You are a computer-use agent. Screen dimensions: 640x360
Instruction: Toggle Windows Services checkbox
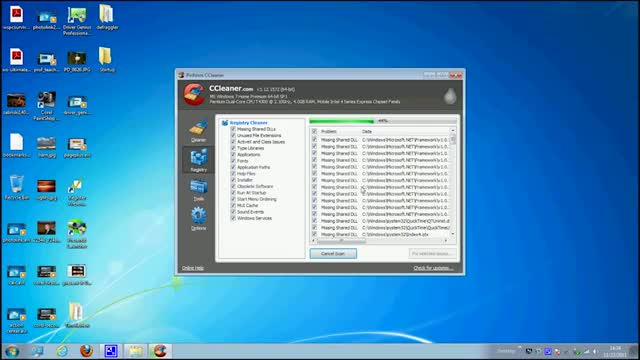coord(233,218)
